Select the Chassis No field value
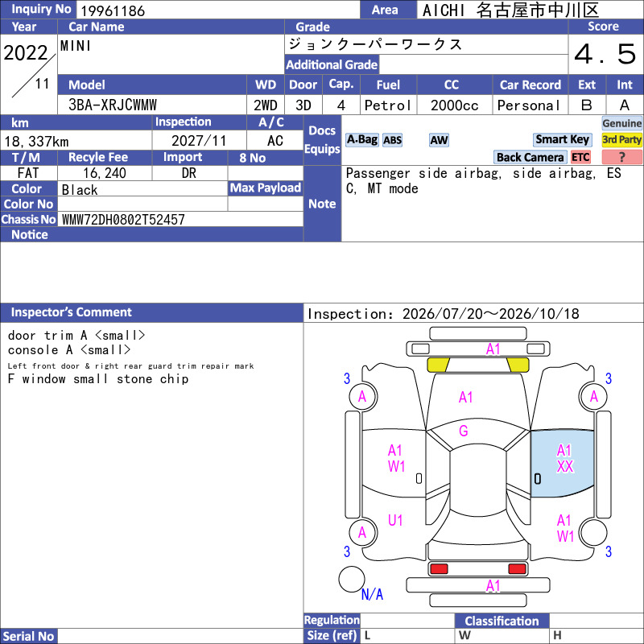This screenshot has height=644, width=644. (x=123, y=220)
